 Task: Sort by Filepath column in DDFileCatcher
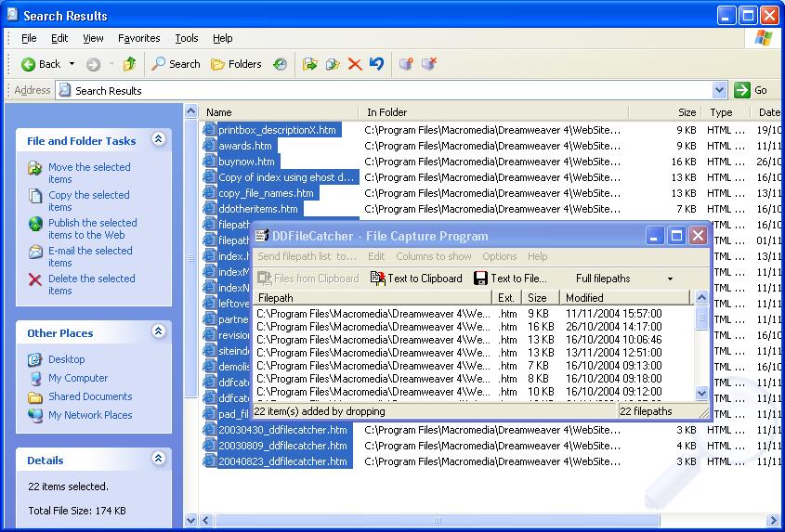click(373, 298)
